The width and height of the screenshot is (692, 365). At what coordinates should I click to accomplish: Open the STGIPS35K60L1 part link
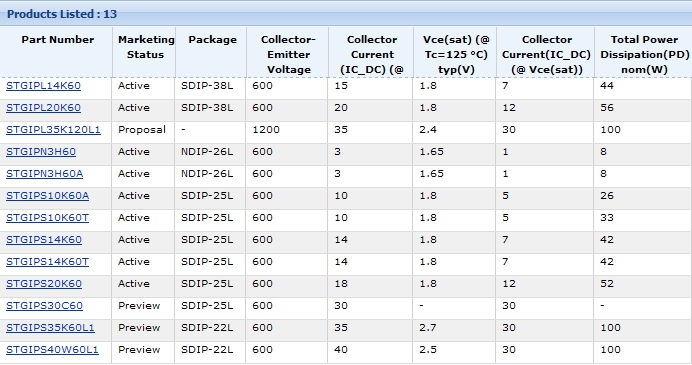pos(50,328)
